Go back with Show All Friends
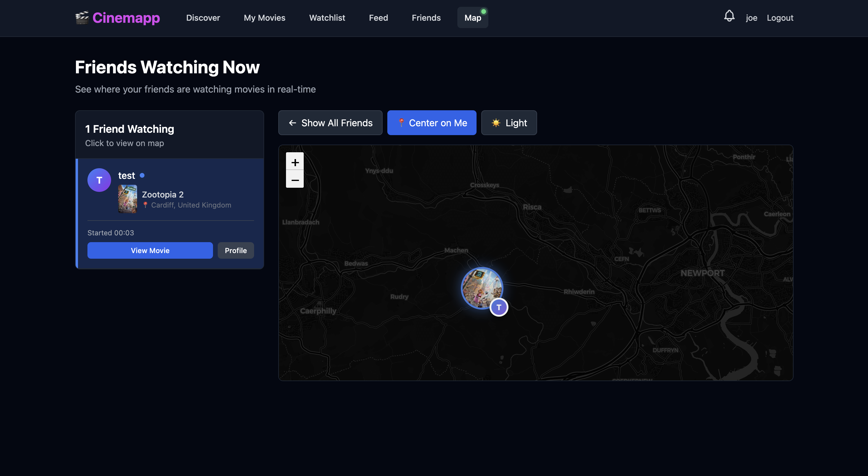Screen dimensions: 868x476 pos(330,123)
